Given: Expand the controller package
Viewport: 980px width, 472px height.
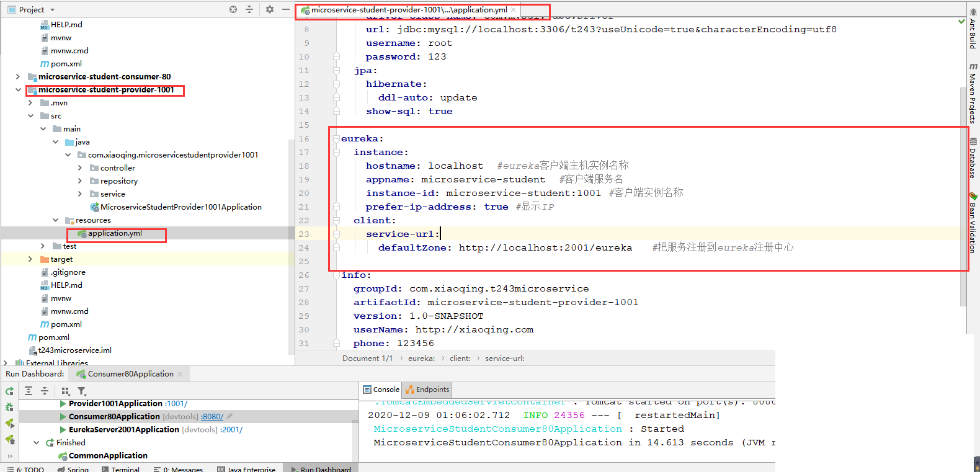Looking at the screenshot, I should tap(80, 168).
